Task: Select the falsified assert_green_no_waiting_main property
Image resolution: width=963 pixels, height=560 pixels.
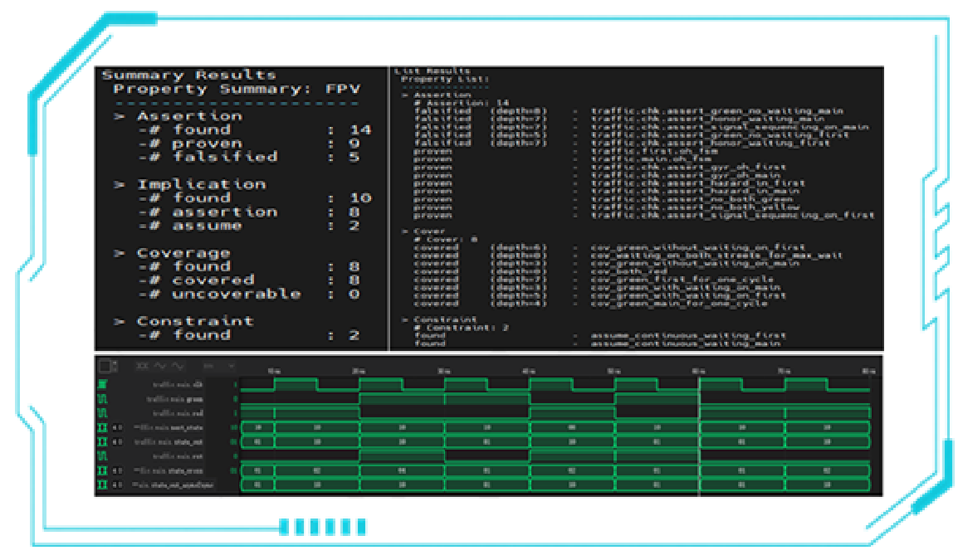Action: (716, 110)
